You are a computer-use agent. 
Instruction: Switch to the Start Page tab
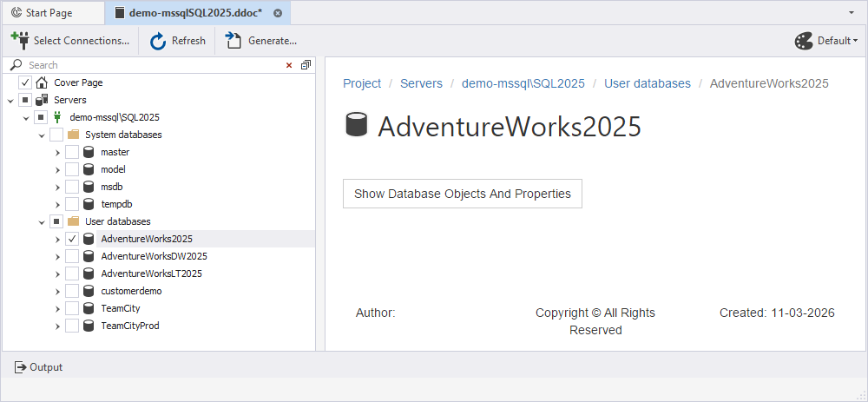[x=53, y=13]
